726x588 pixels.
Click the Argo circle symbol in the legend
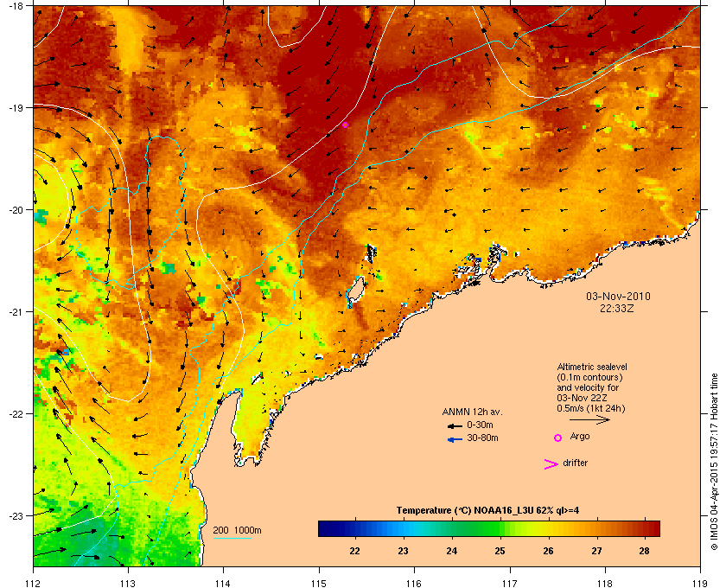point(558,438)
